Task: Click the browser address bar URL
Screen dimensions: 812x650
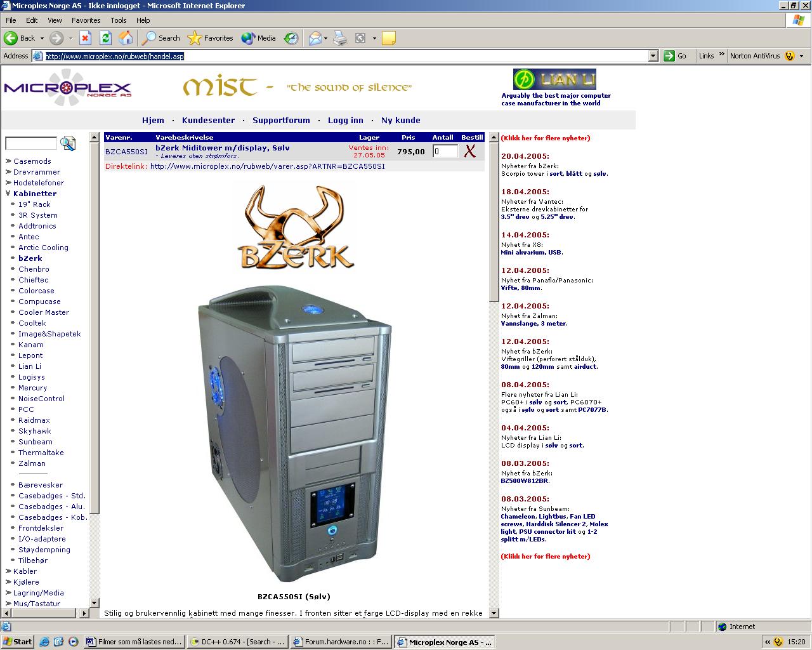Action: pyautogui.click(x=115, y=56)
